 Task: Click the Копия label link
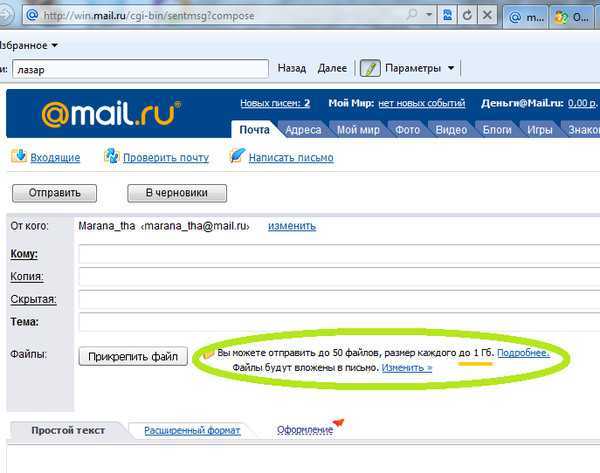coord(27,277)
